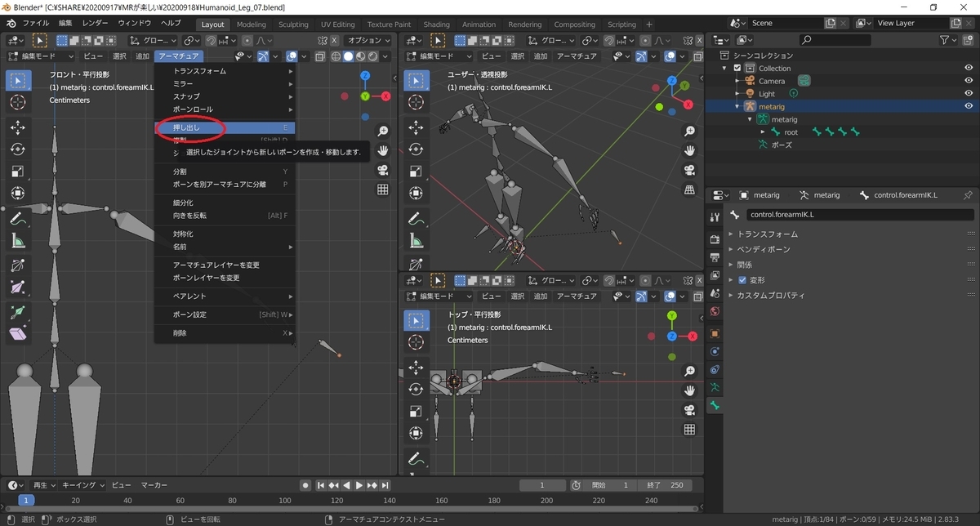
Task: Select the Roll tool in front viewport toolbar
Action: click(17, 266)
